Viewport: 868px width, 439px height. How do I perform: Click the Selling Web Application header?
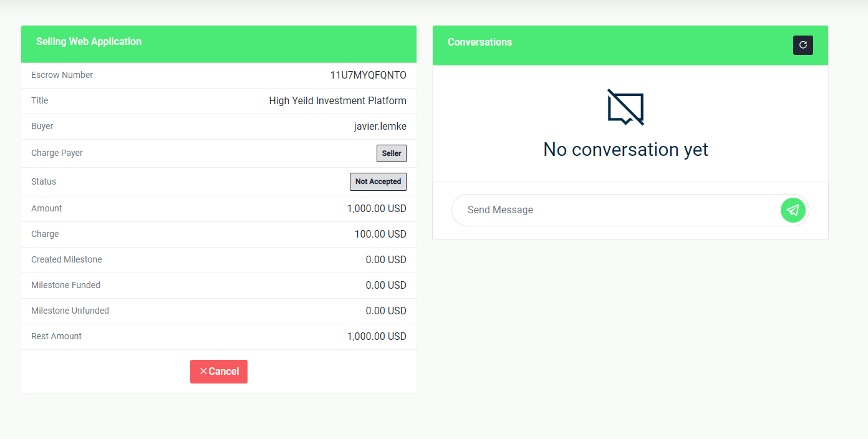tap(89, 42)
